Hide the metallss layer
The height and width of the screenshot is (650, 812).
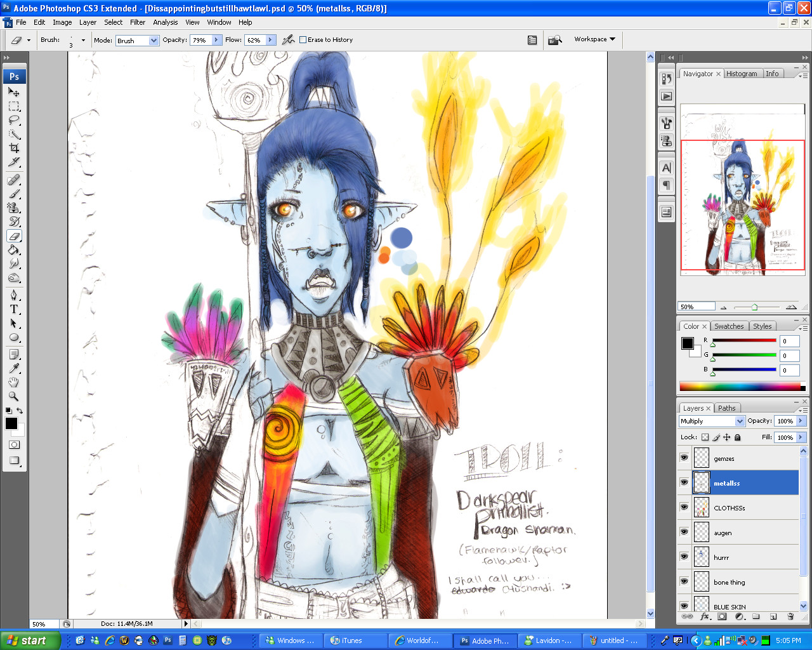click(684, 482)
